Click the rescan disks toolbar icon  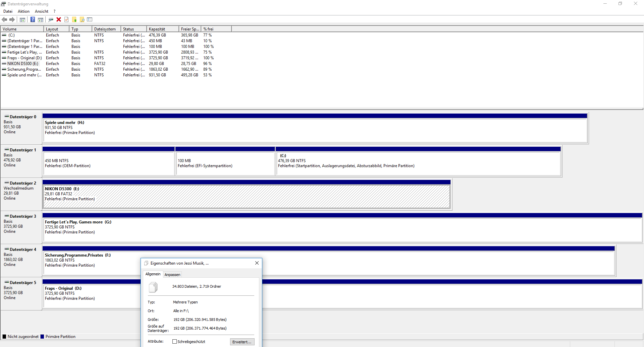point(51,19)
